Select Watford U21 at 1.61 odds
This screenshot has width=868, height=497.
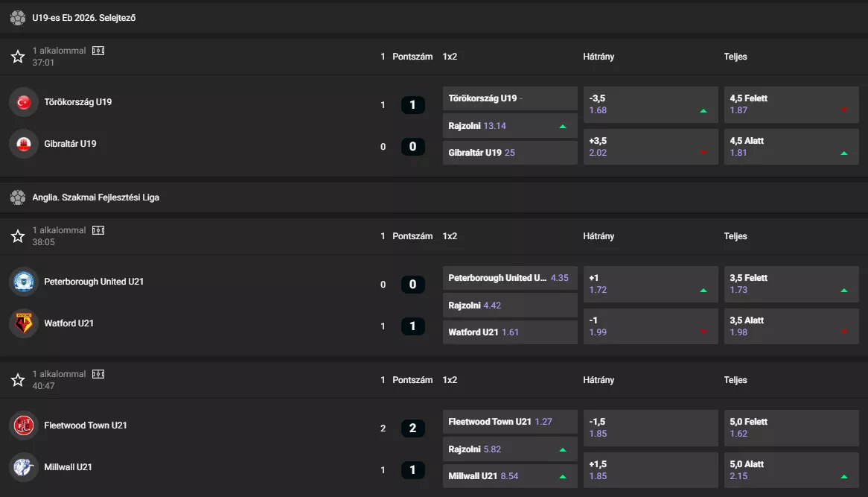click(509, 332)
